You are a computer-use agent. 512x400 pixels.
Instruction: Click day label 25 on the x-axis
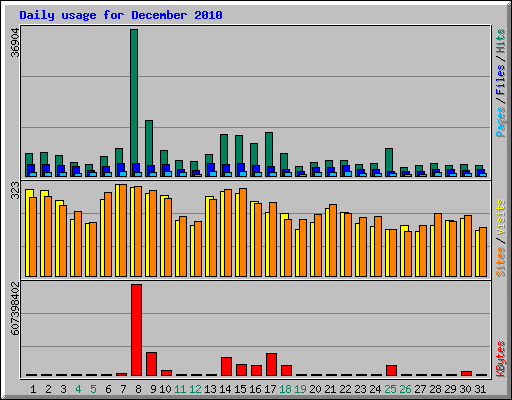click(390, 389)
